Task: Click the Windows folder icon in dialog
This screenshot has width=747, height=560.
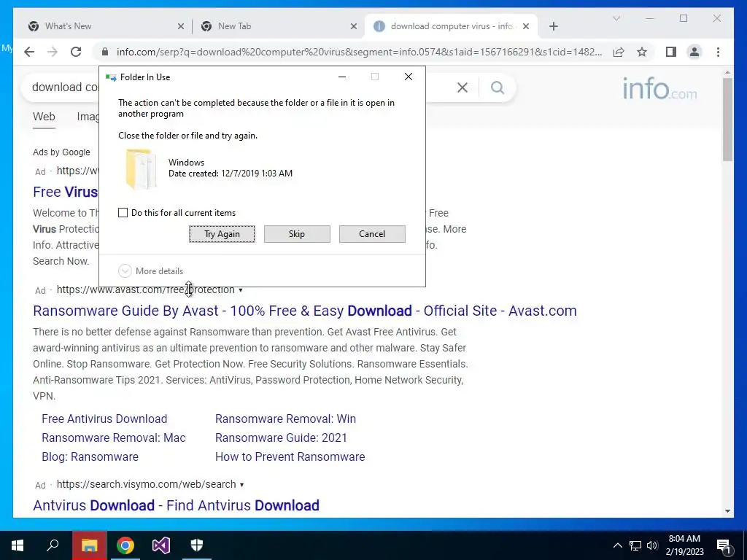Action: point(141,169)
